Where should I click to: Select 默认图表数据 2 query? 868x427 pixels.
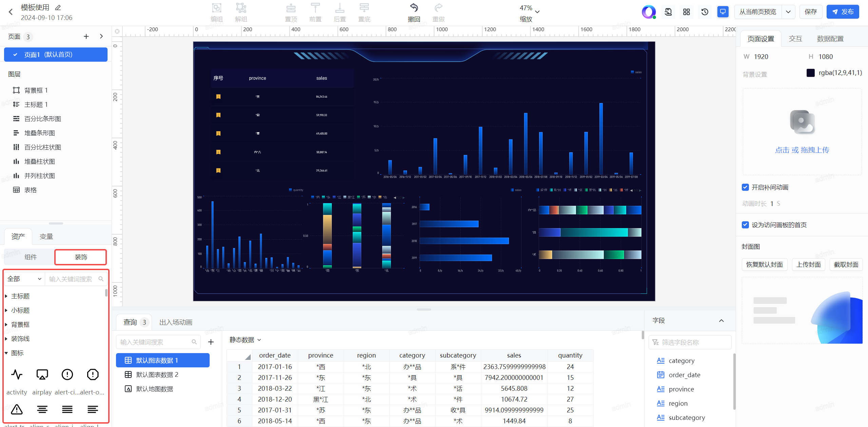click(x=163, y=374)
